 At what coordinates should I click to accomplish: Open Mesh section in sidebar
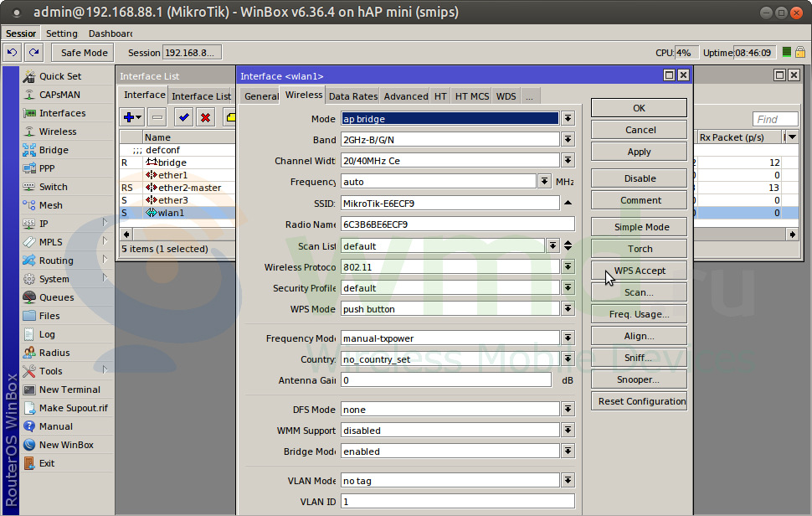click(x=50, y=205)
